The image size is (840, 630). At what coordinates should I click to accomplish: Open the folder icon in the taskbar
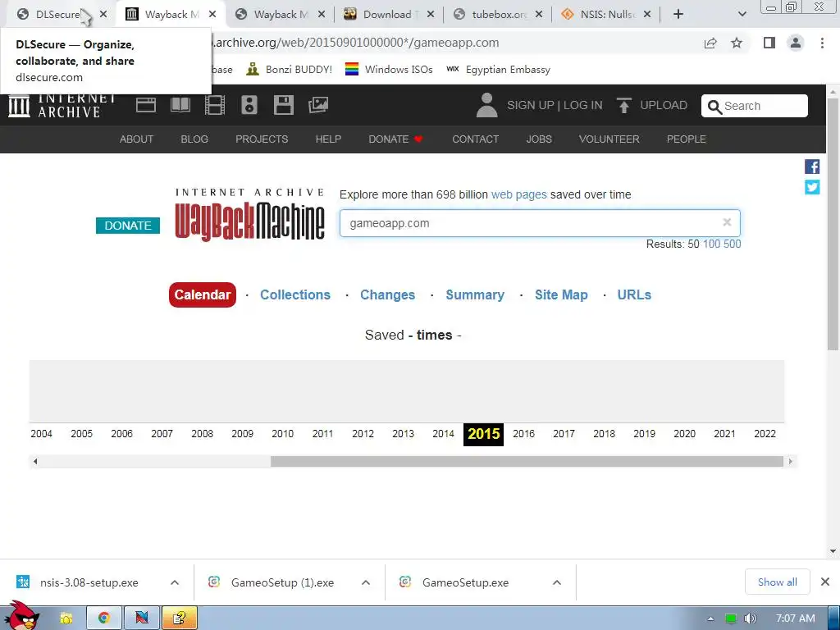click(x=66, y=618)
